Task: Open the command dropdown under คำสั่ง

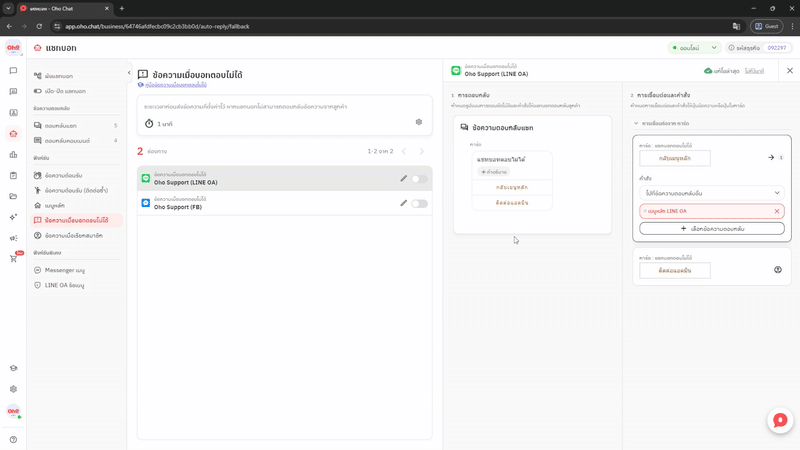Action: pyautogui.click(x=712, y=193)
